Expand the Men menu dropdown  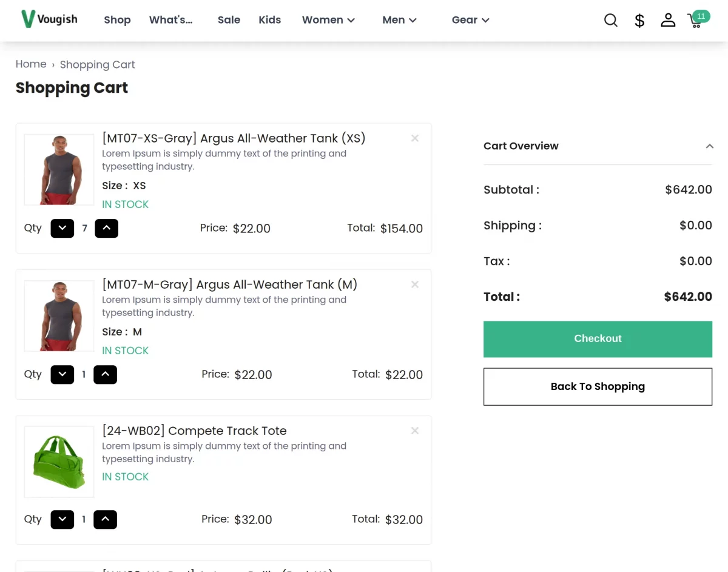point(399,20)
